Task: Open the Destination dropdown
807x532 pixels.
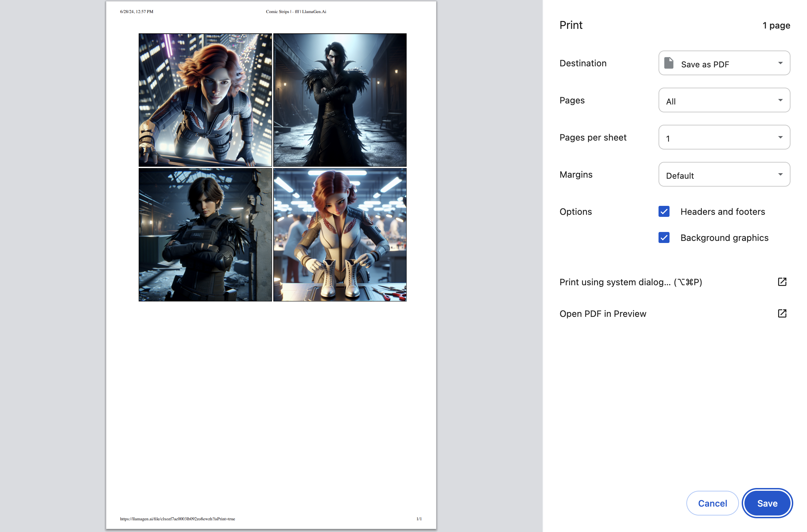Action: pos(724,63)
